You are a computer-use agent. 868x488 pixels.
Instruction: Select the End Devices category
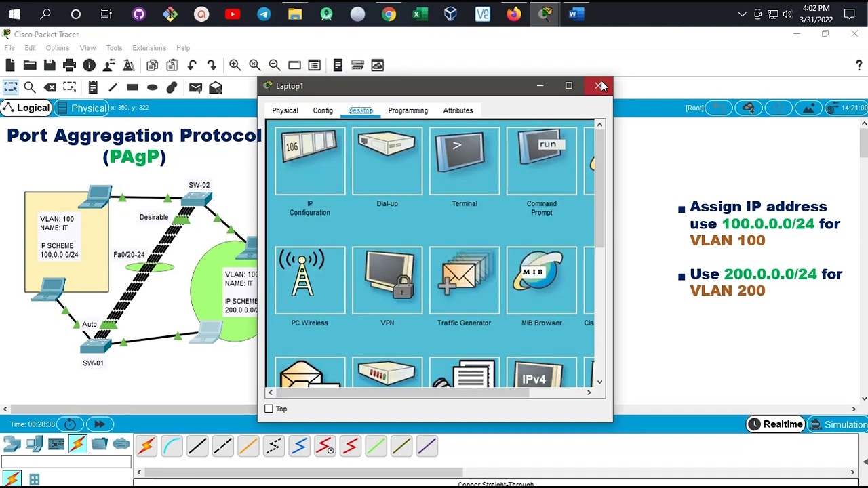(34, 444)
